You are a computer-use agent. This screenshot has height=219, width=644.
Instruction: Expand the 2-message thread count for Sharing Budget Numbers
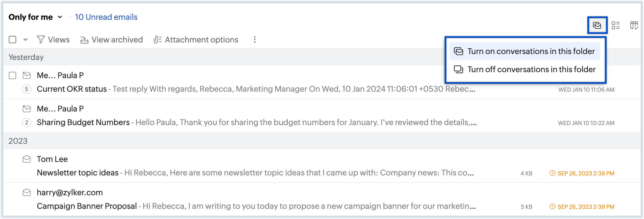[x=27, y=123]
